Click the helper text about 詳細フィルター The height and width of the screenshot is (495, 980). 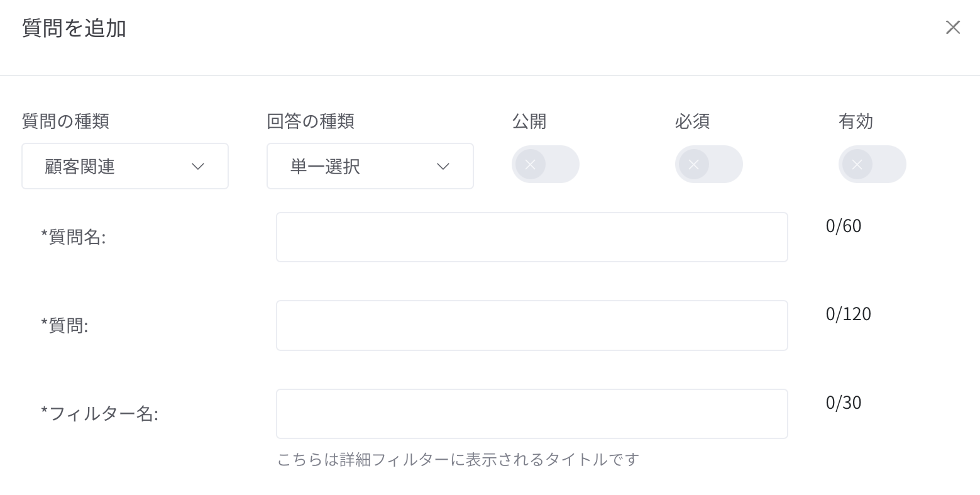[458, 460]
